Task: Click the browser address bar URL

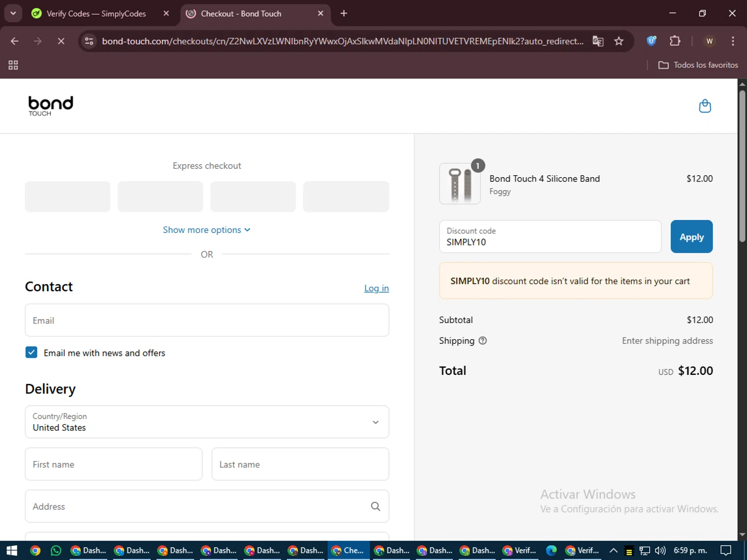Action: coord(343,41)
